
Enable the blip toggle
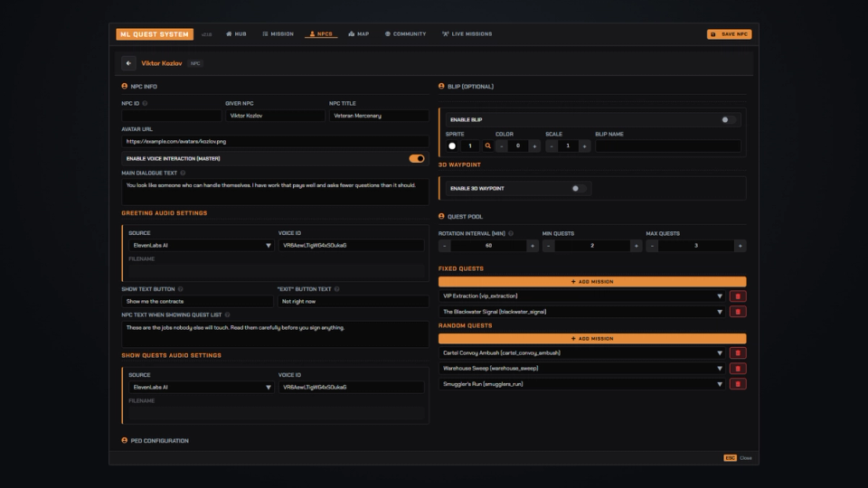tap(728, 119)
